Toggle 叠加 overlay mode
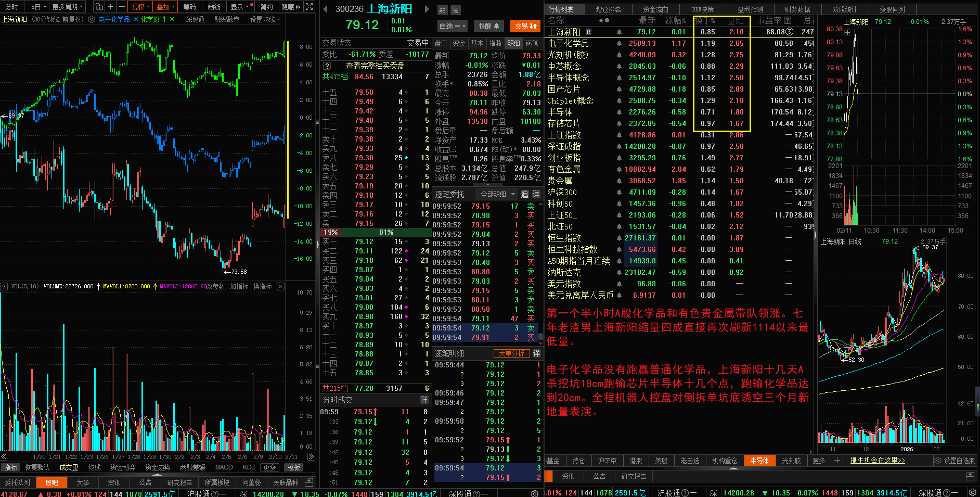This screenshot has width=980, height=497. pyautogui.click(x=166, y=7)
